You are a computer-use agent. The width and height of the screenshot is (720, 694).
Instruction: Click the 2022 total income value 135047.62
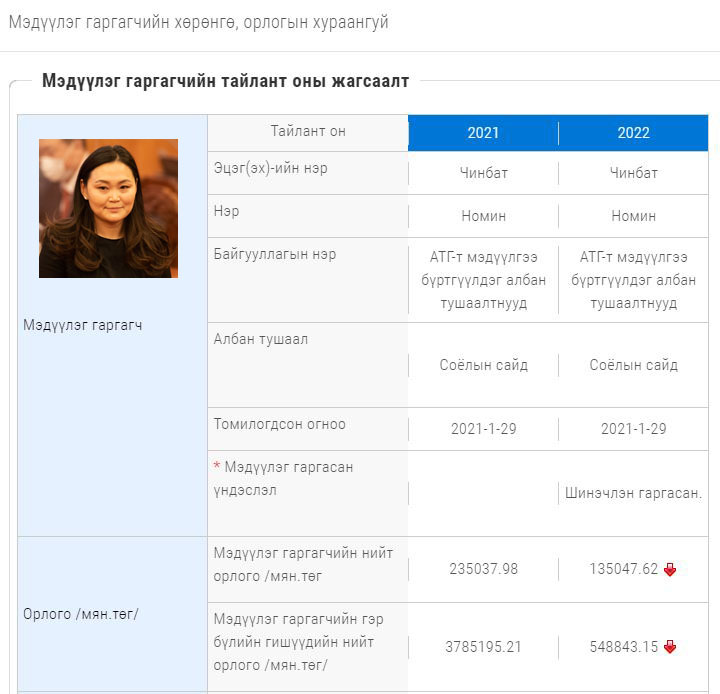[624, 569]
